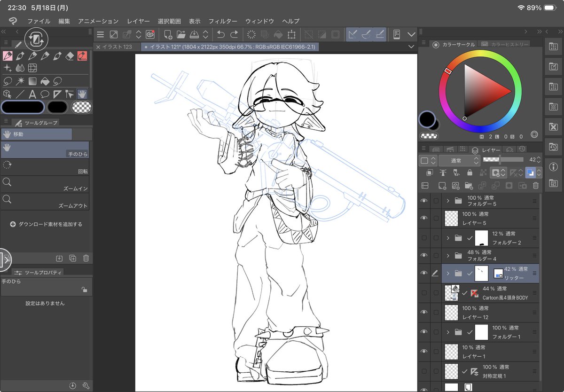Expand command bar overflow chevron

(411, 34)
